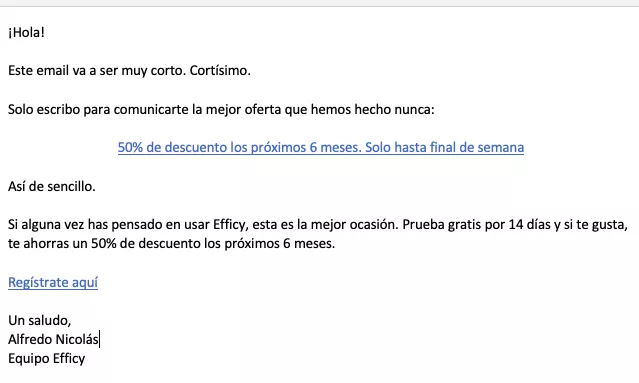Click the word Cortísimo

(x=220, y=70)
